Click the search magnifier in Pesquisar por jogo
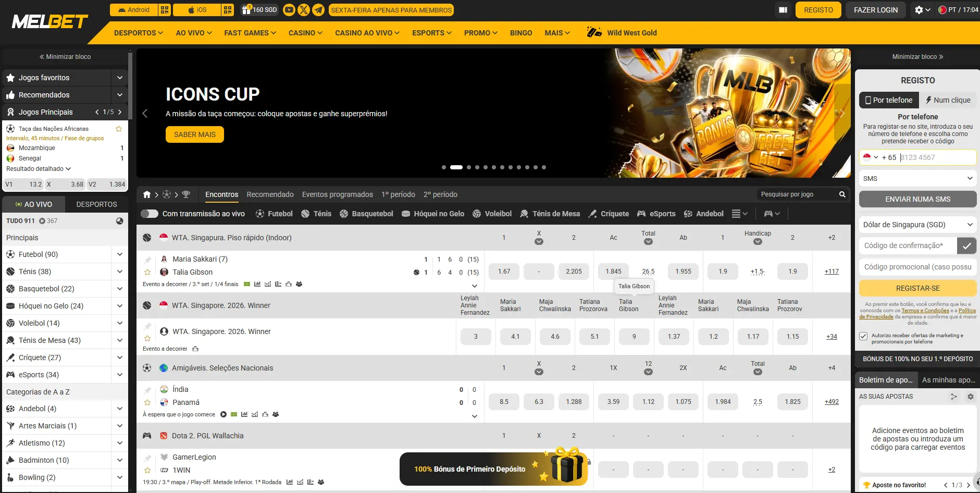Image resolution: width=980 pixels, height=493 pixels. (842, 194)
